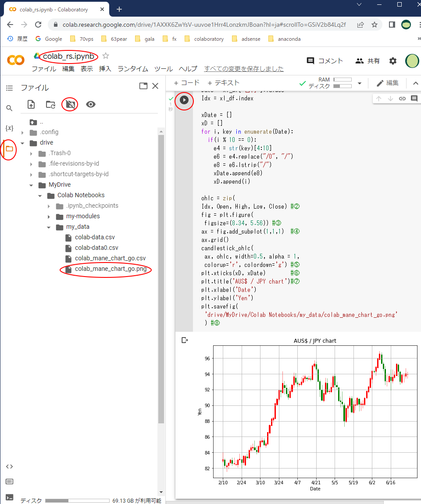The height and width of the screenshot is (504, 421).
Task: Collapse the my_data folder
Action: (x=49, y=227)
